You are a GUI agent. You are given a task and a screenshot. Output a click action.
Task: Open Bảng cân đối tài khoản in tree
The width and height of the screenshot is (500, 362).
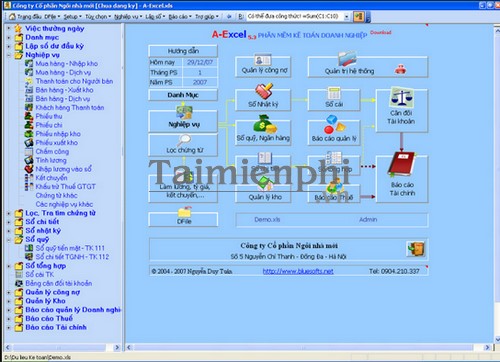point(59,283)
